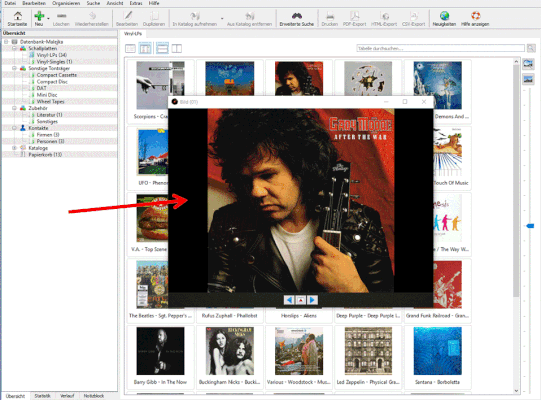
Task: Click the small thumbnail size icon
Action: click(528, 79)
